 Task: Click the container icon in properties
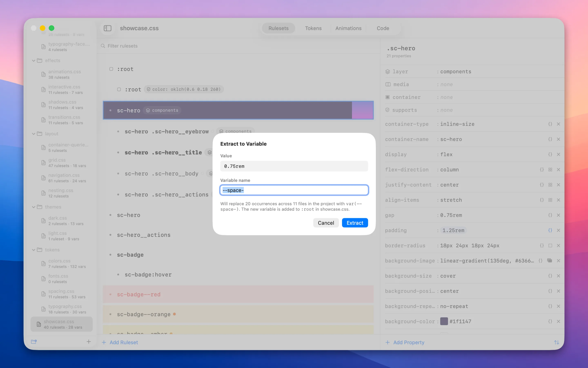pos(388,97)
